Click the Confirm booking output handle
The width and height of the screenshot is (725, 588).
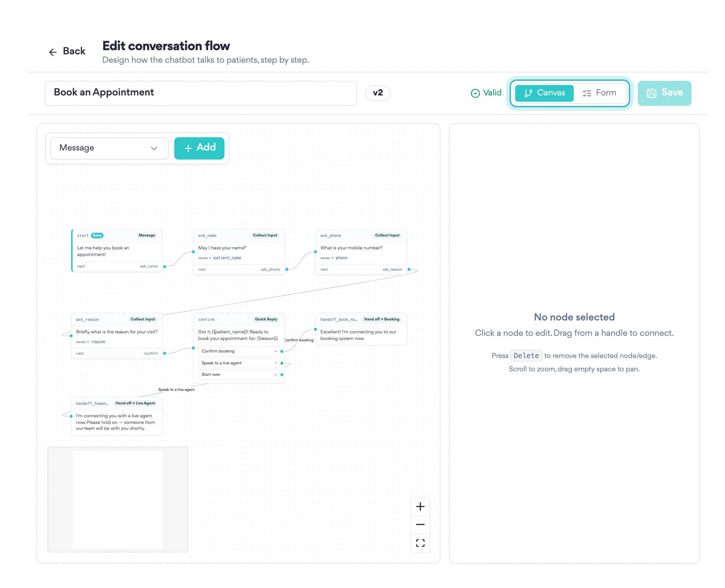(x=282, y=351)
